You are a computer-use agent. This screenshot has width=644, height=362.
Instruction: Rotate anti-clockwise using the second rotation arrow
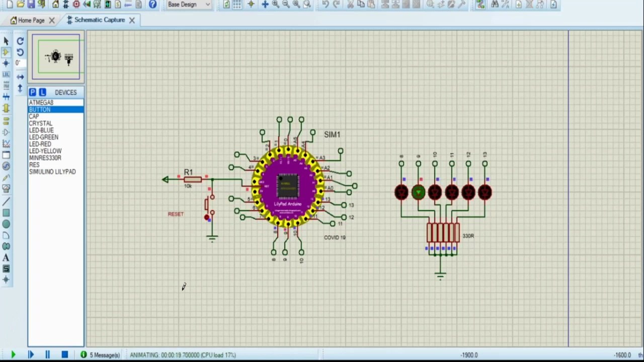coord(20,52)
